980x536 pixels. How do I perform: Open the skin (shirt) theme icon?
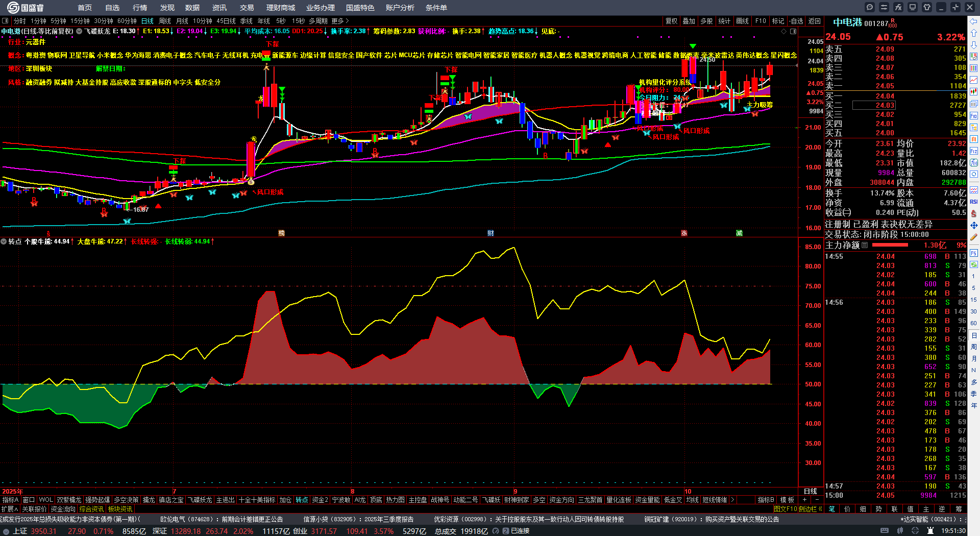(x=927, y=7)
